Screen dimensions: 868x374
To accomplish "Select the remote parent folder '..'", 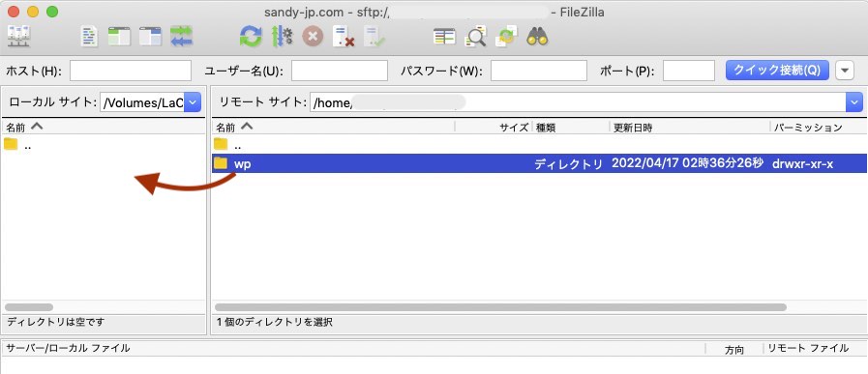I will click(539, 145).
